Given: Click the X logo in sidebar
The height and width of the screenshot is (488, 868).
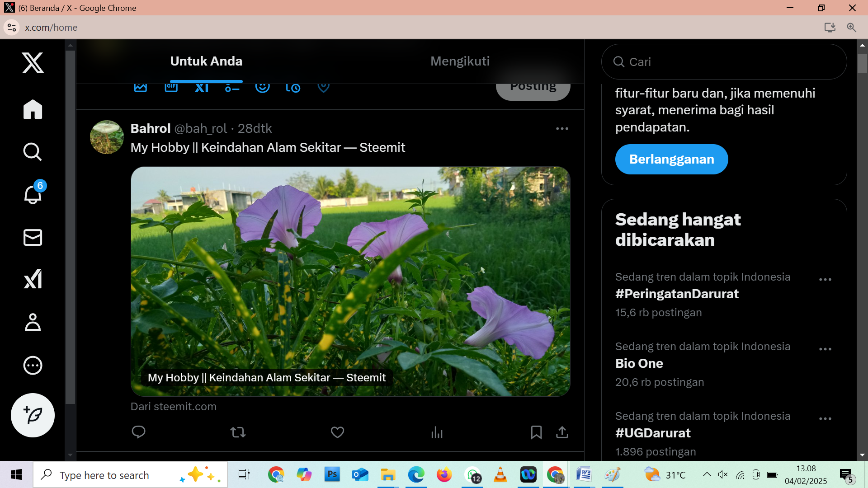Looking at the screenshot, I should 33,62.
